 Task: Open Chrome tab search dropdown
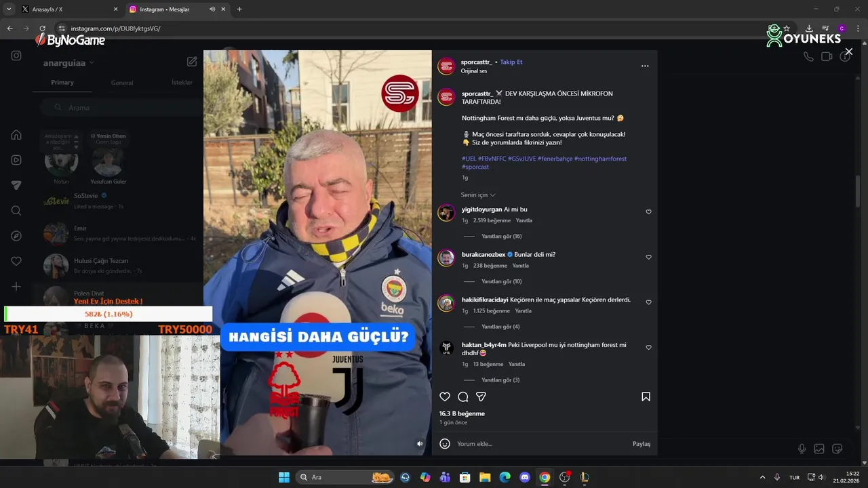9,9
